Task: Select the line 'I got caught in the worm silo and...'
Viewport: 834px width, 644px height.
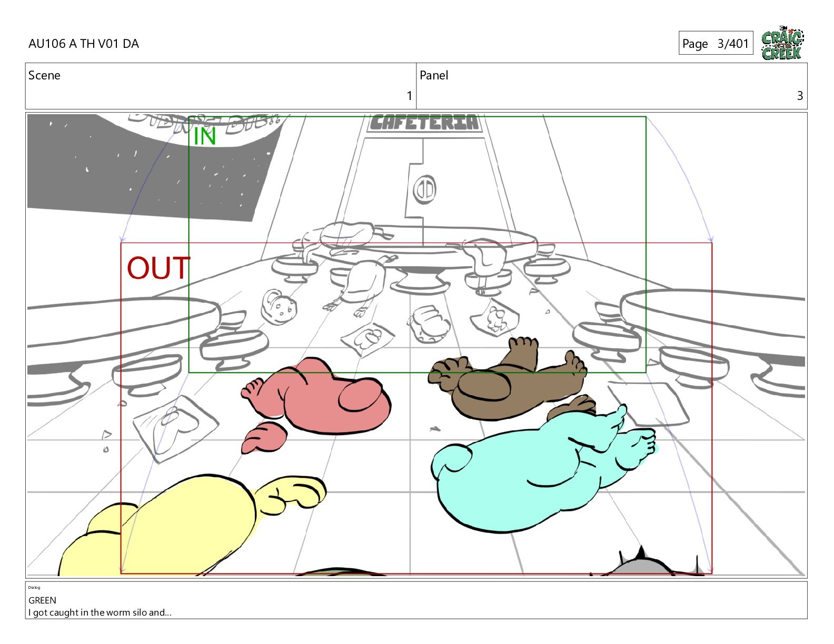Action: point(100,612)
